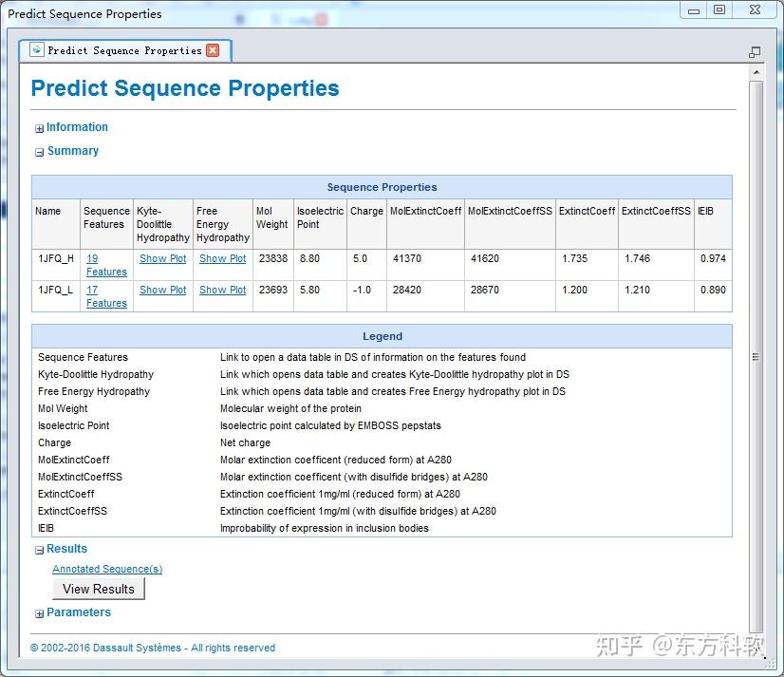Open 17 Features for sequence 1JFQ_L

[106, 296]
